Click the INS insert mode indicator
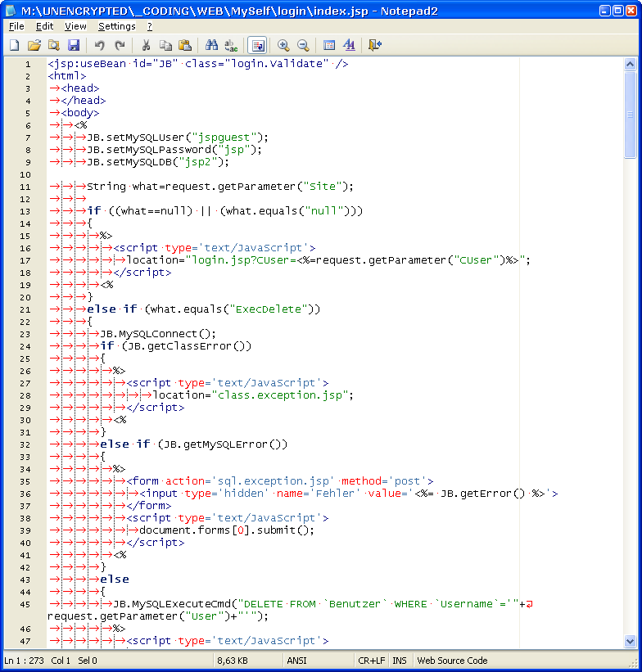This screenshot has width=642, height=672. 400,661
